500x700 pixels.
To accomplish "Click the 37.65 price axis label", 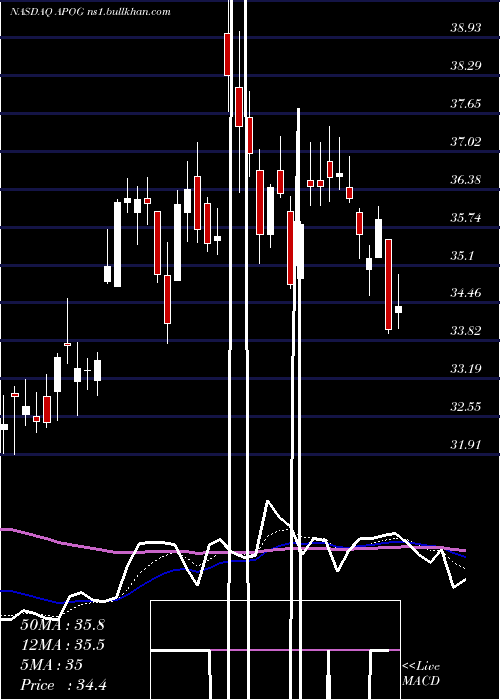I will [466, 104].
